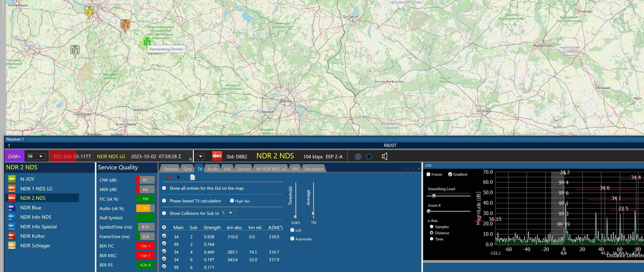This screenshot has width=644, height=272.
Task: Open the service selector dropdown arrow
Action: click(x=201, y=157)
